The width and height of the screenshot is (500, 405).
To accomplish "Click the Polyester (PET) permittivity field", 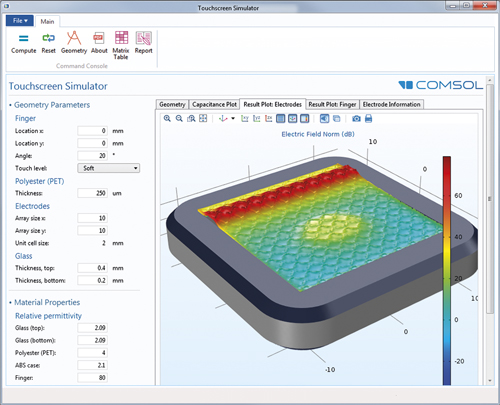I will coord(92,353).
